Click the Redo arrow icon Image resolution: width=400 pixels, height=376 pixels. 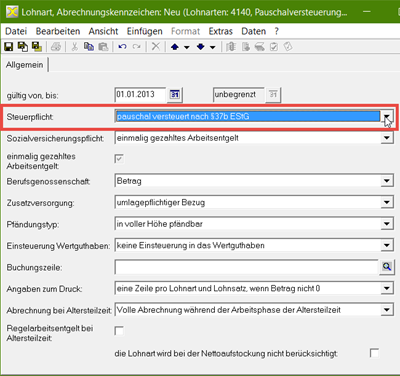(136, 47)
